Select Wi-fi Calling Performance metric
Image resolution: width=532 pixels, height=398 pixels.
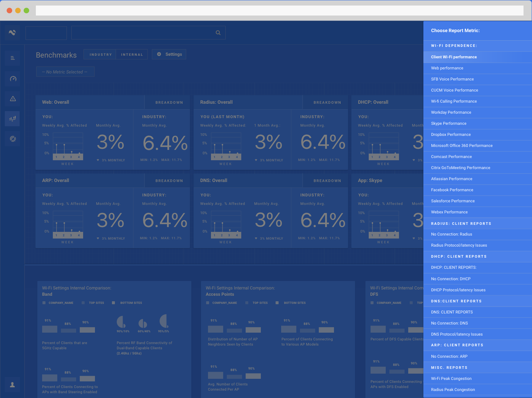pos(478,101)
